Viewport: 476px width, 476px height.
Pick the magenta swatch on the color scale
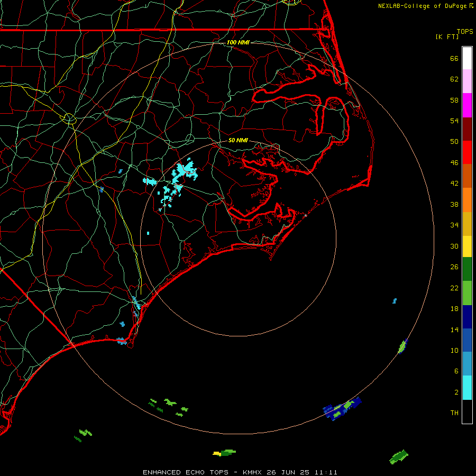coord(467,105)
